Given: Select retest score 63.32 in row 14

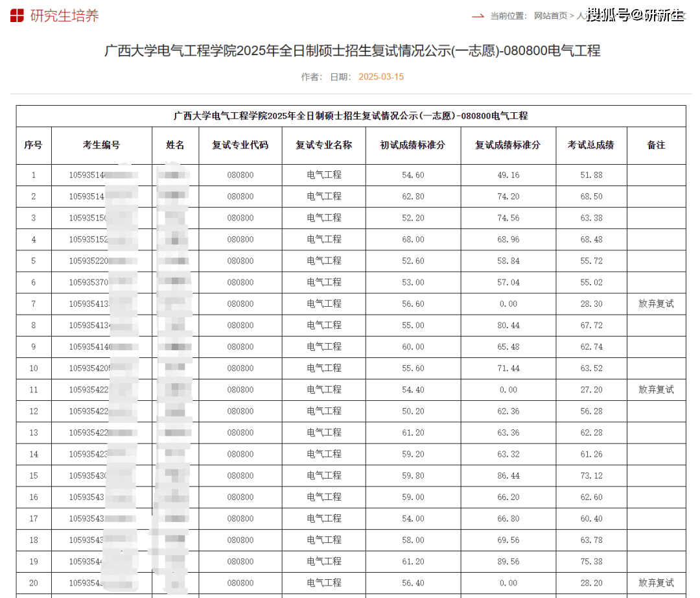Looking at the screenshot, I should point(509,454).
